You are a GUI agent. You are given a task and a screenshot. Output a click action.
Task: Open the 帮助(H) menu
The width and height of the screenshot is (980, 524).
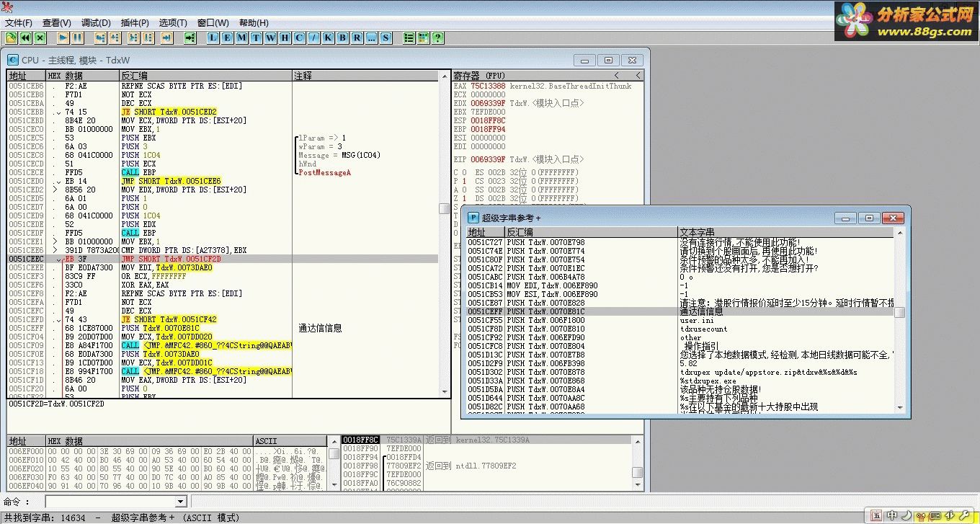(254, 23)
